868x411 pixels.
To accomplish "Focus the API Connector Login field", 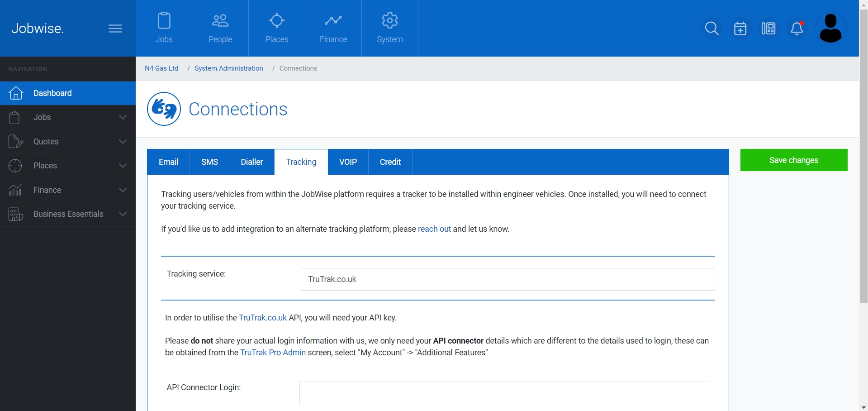I will tap(504, 393).
